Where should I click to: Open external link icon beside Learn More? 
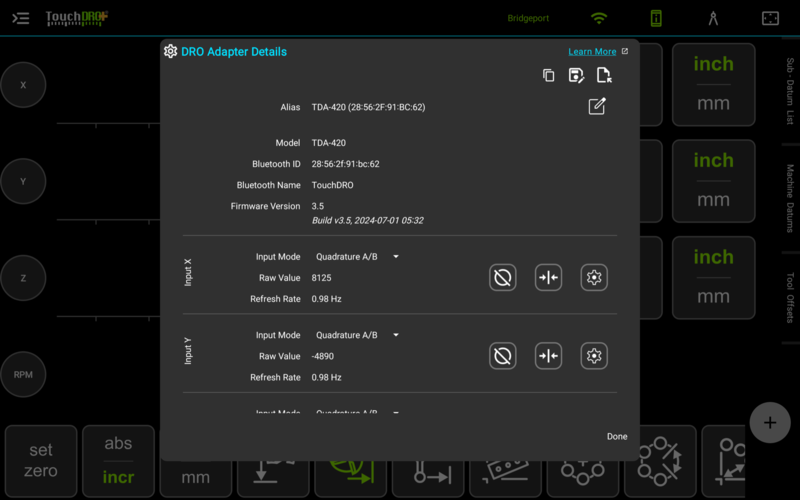coord(625,52)
